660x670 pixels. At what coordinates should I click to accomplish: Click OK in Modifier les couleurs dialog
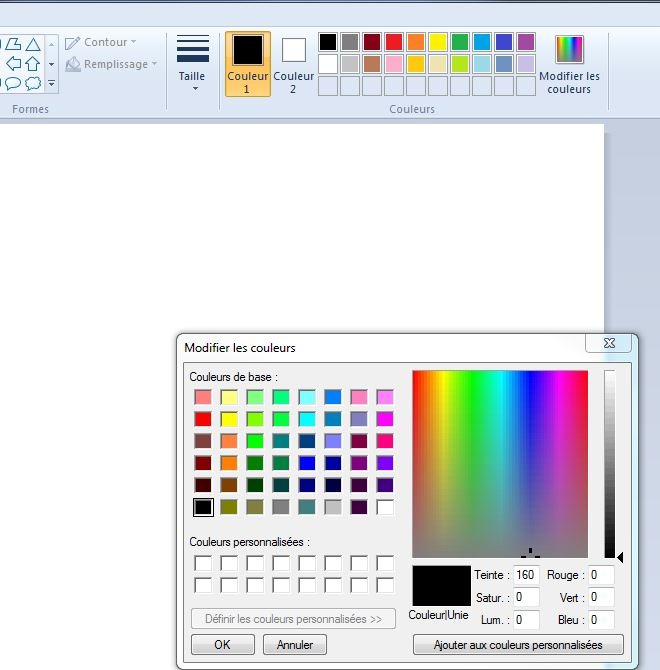point(223,644)
